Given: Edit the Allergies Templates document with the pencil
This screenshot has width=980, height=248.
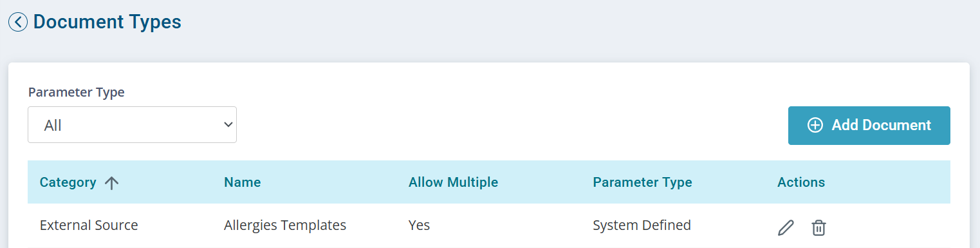Looking at the screenshot, I should point(786,228).
